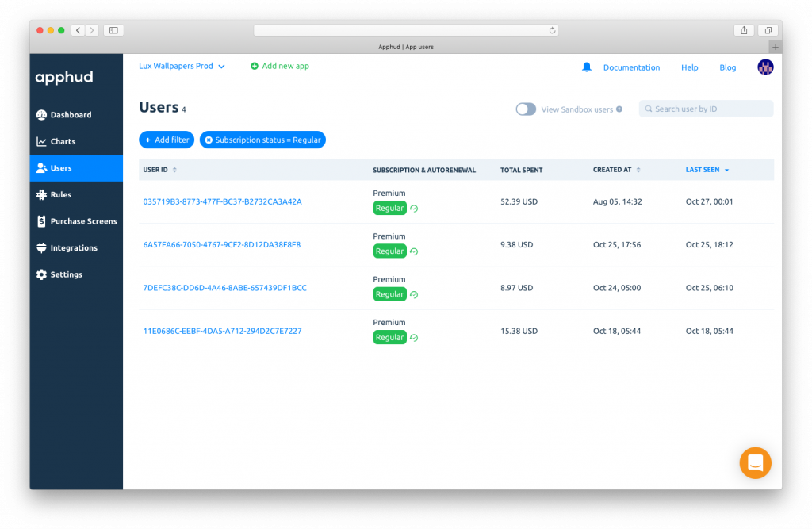Open a new browser tab with plus
This screenshot has height=529, width=812.
pos(776,47)
